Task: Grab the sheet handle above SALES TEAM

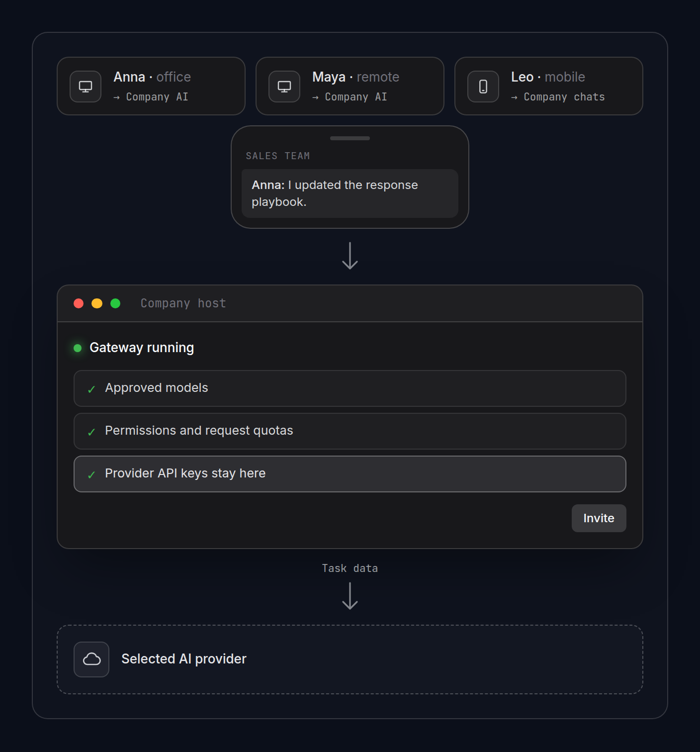Action: coord(350,138)
